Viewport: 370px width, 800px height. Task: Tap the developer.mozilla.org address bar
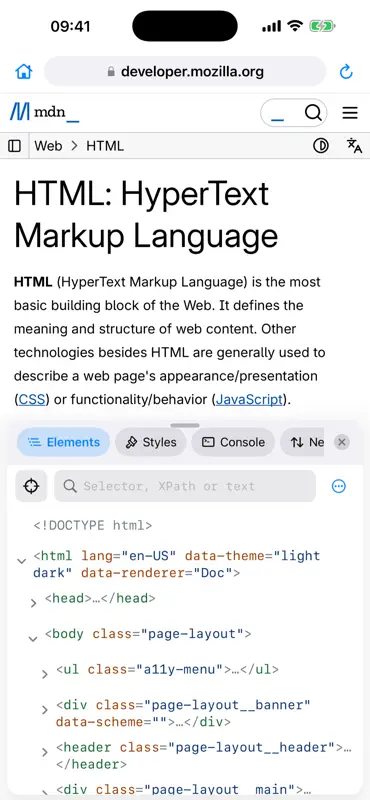(x=185, y=71)
